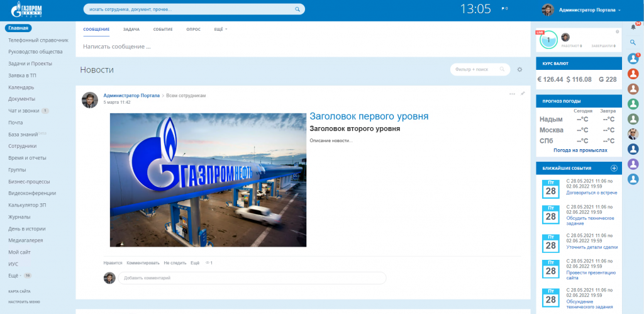Focus the top employee/document search field
The image size is (644, 314).
[194, 9]
